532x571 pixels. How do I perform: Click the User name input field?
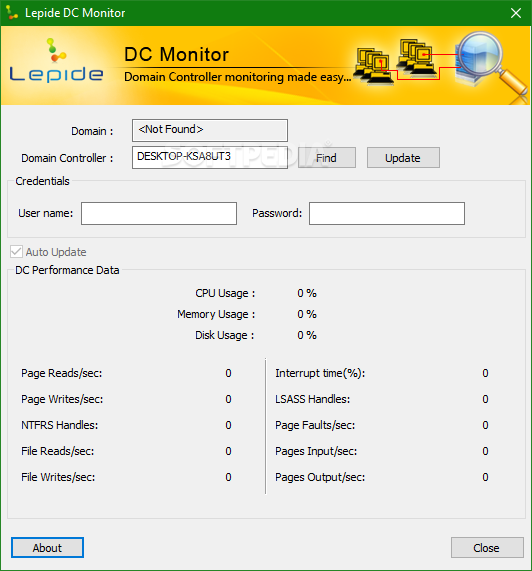point(159,213)
